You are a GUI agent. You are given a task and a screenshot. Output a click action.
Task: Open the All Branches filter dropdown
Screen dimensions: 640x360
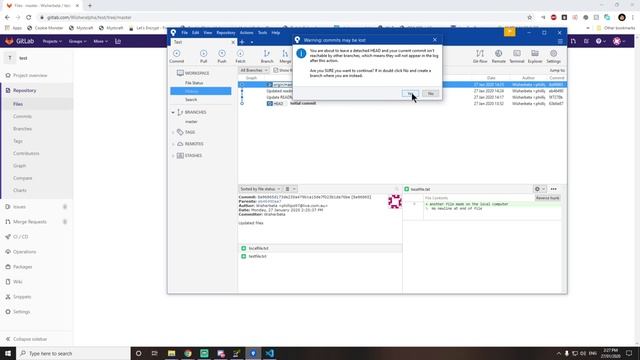pos(253,70)
